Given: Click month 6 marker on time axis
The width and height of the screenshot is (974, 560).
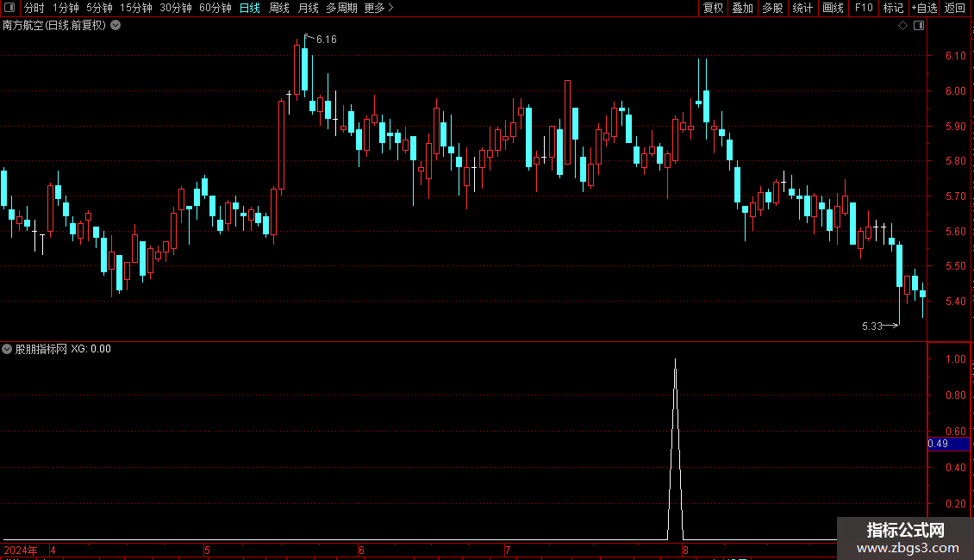Looking at the screenshot, I should coord(361,550).
